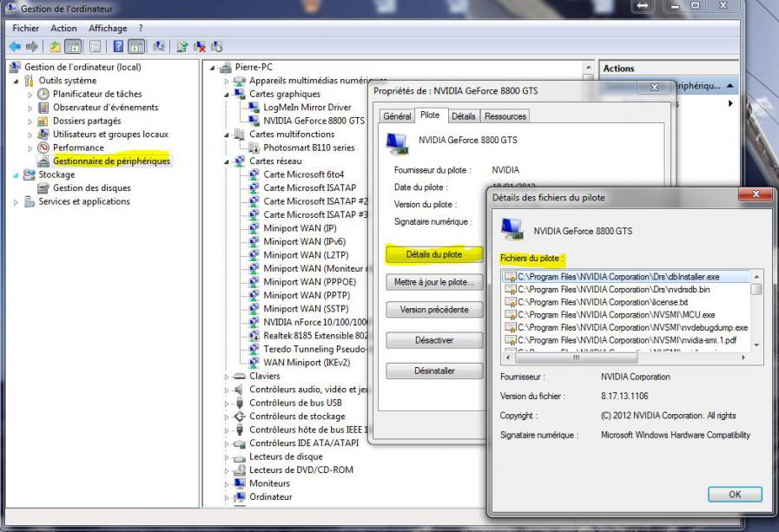Click the Forward arrow toolbar icon
Viewport: 779px width, 532px height.
point(32,47)
